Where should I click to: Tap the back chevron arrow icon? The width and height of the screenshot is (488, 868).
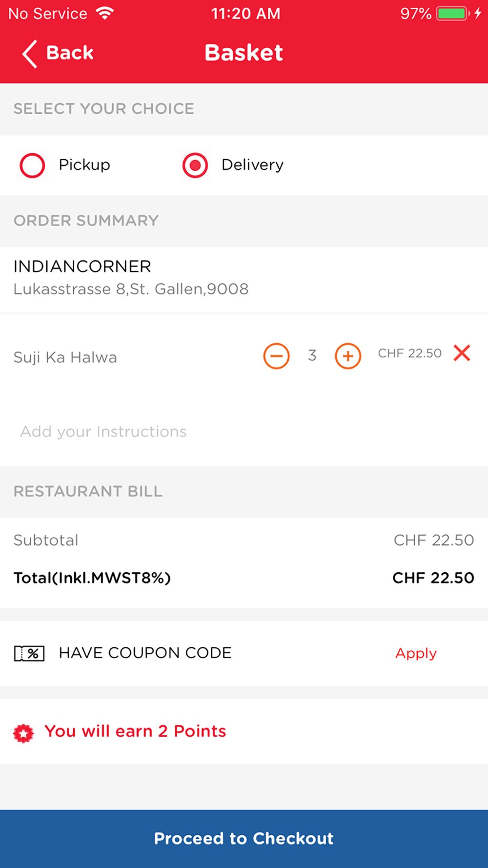click(29, 53)
